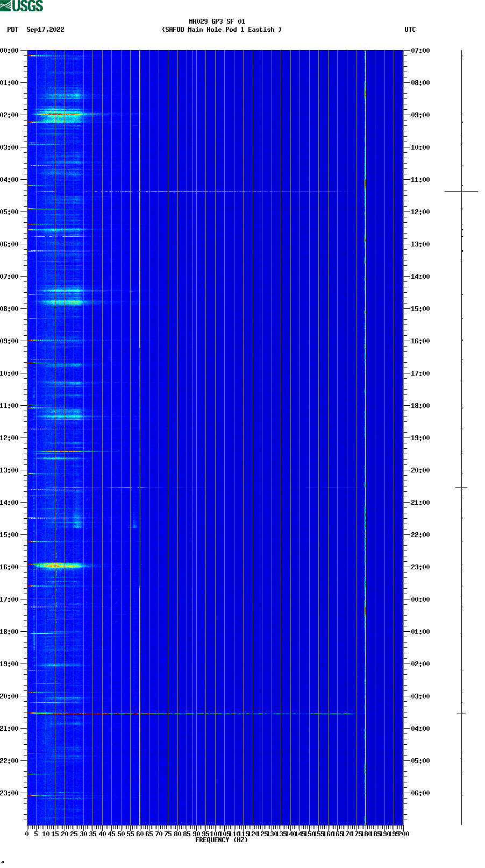The height and width of the screenshot is (868, 485).
Task: Click the largest seismogram spike near 11:20 UTC
Action: tap(461, 191)
